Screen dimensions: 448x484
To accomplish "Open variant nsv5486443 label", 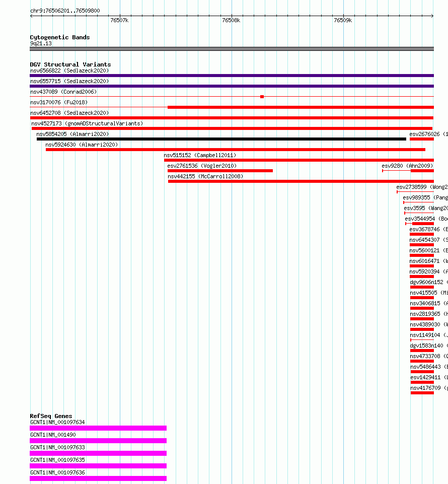I will 429,366.
